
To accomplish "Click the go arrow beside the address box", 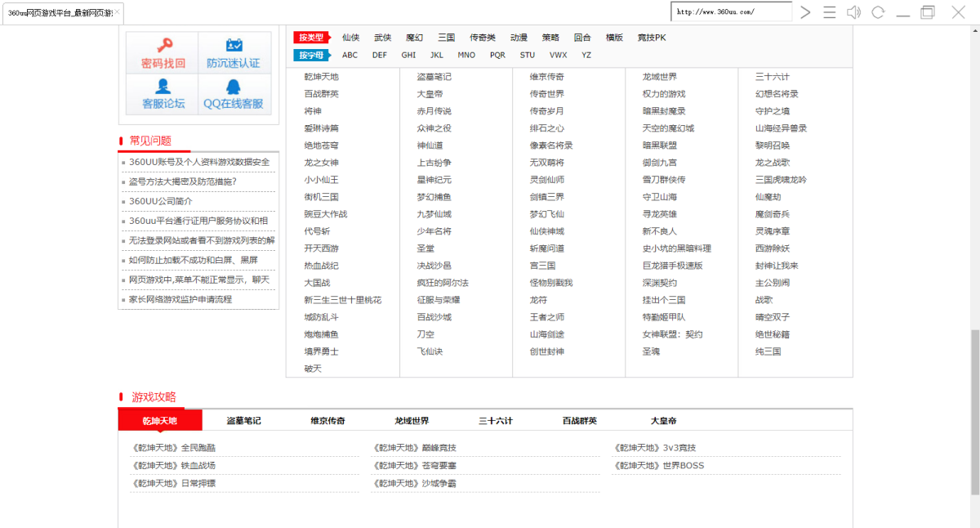I will tap(805, 12).
